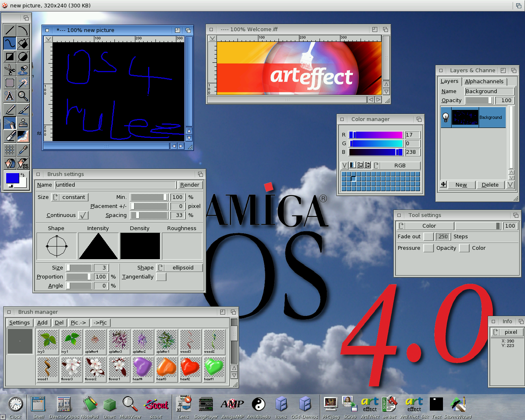Screen dimensions: 525x420
Task: Select the rubber Stamp tool
Action: click(23, 123)
